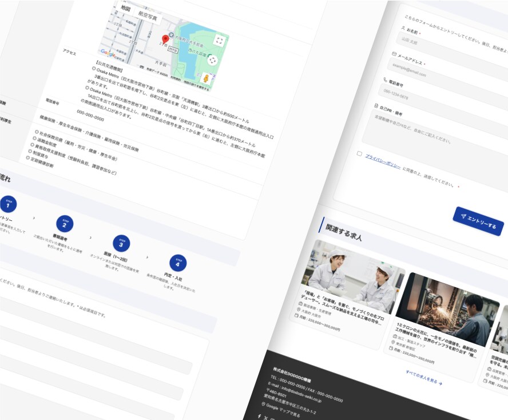Click the red location pin on map
508x420 pixels.
[165, 39]
